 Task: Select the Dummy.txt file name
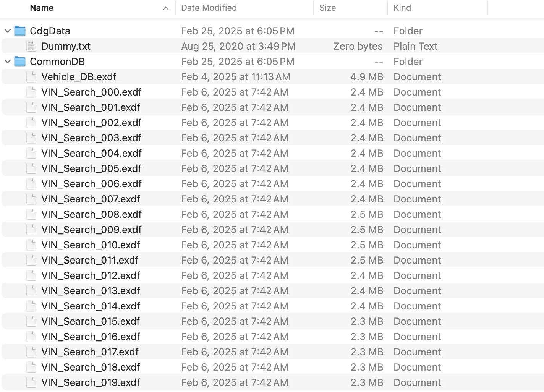coord(66,46)
